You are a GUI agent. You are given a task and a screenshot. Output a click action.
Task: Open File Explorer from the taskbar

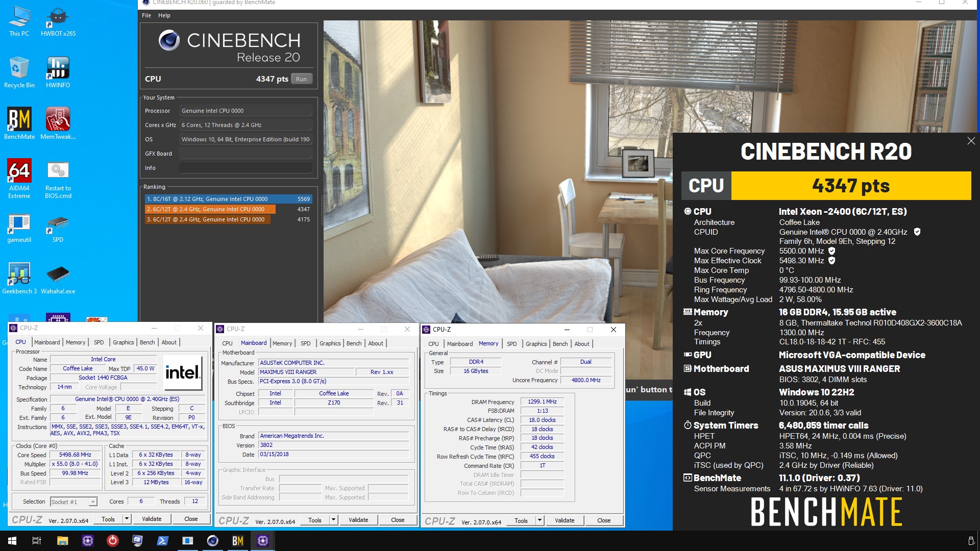pos(62,541)
